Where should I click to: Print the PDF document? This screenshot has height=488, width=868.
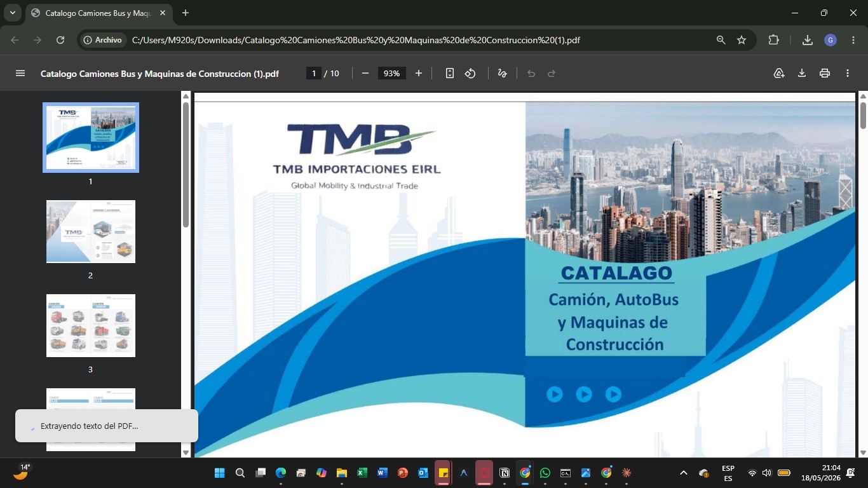click(x=825, y=73)
